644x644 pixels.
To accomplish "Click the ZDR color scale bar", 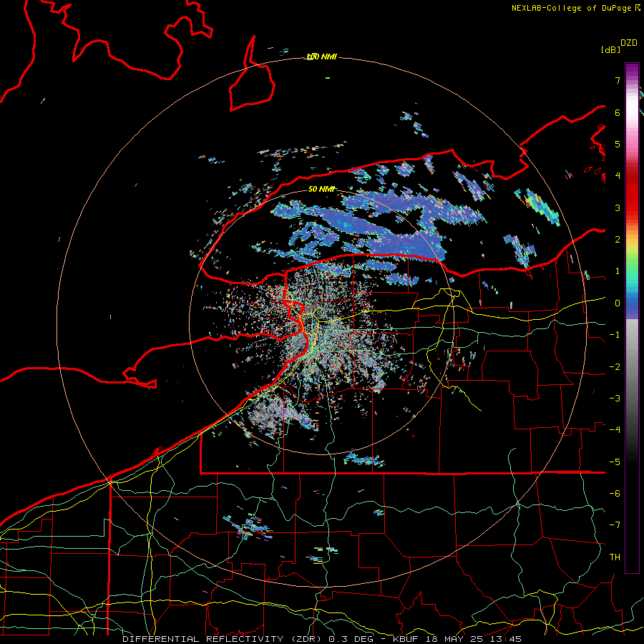I will point(632,318).
